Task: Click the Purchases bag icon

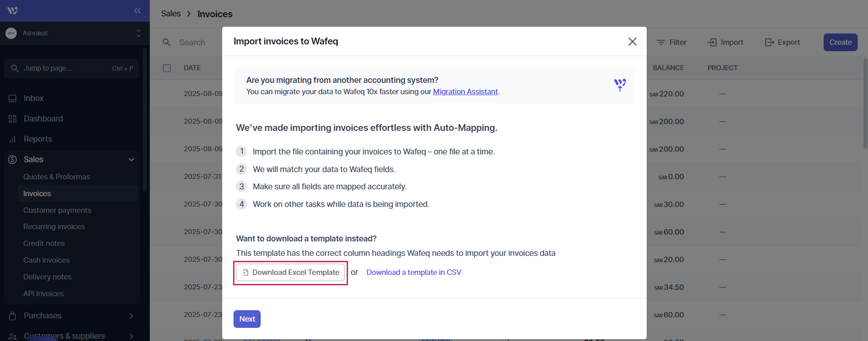Action: [x=13, y=316]
